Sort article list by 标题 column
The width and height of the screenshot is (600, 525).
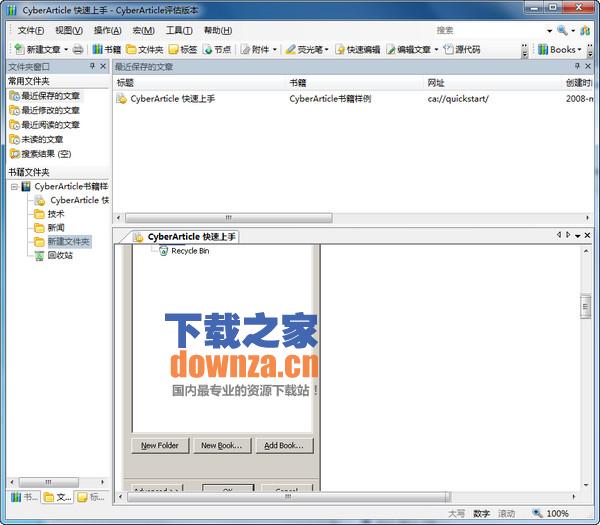(202, 83)
